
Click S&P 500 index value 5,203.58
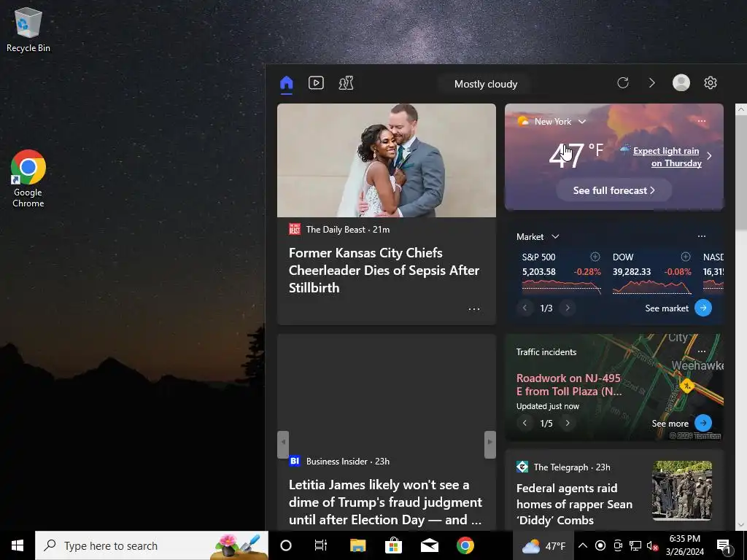coord(539,272)
